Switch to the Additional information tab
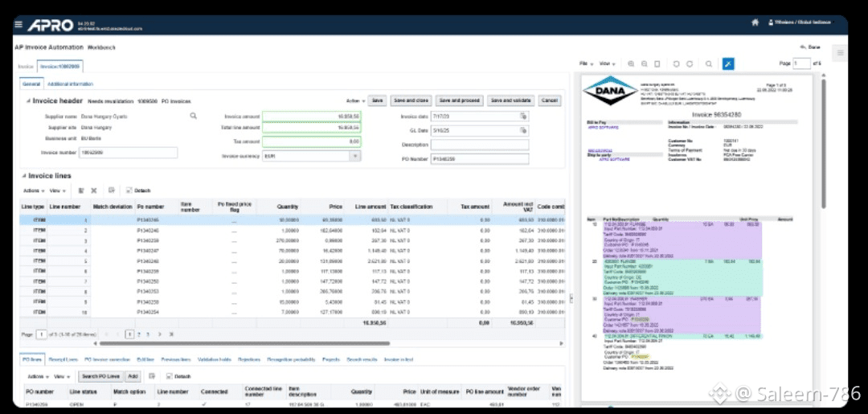868x414 pixels. pyautogui.click(x=70, y=84)
